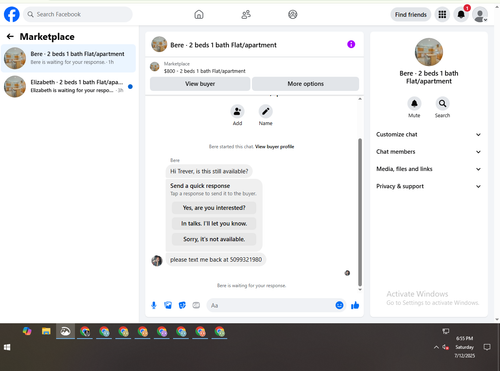Go to the Home feed icon
Screen dimensions: 500x371
(x=199, y=15)
